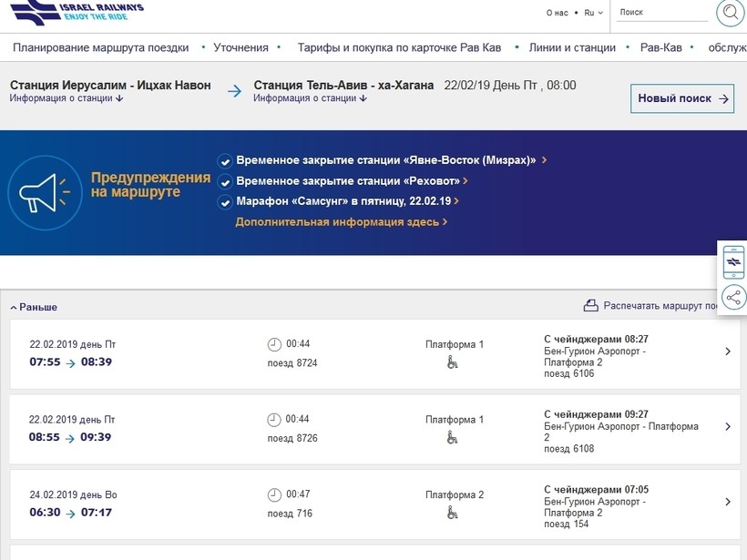The image size is (747, 560).
Task: Open Планирование маршрута поездки menu
Action: 100,47
